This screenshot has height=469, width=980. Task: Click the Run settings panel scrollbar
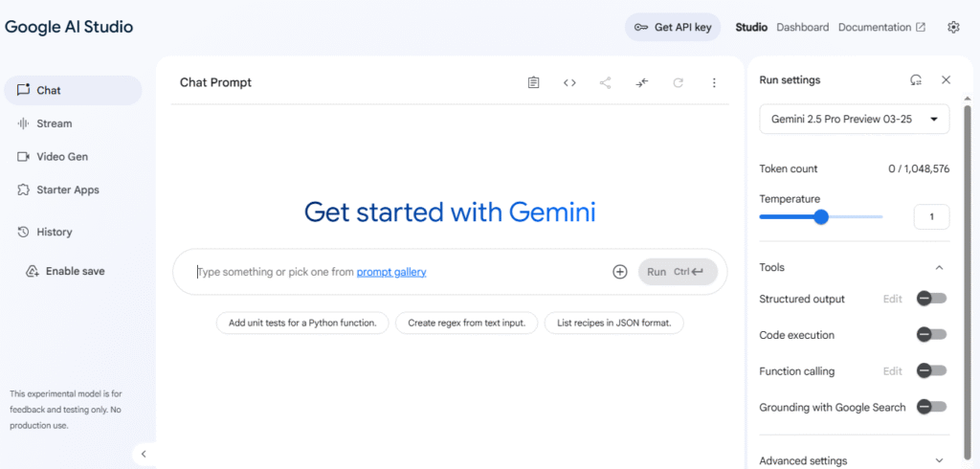click(x=969, y=281)
